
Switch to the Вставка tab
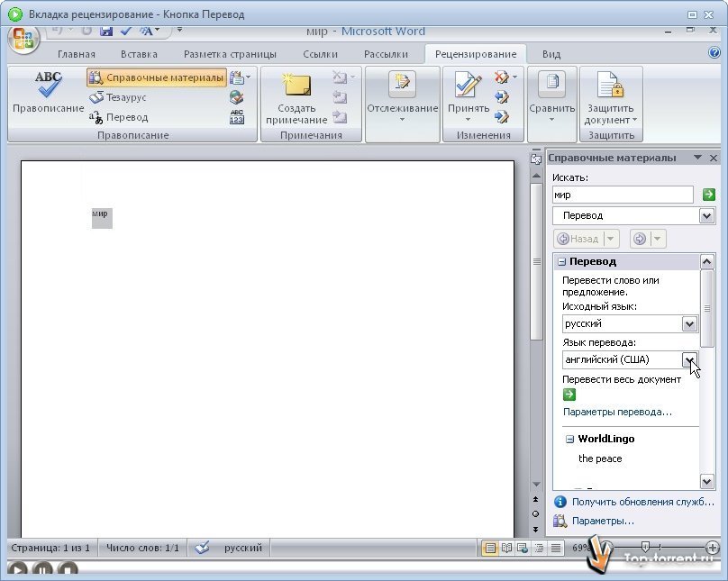coord(139,54)
